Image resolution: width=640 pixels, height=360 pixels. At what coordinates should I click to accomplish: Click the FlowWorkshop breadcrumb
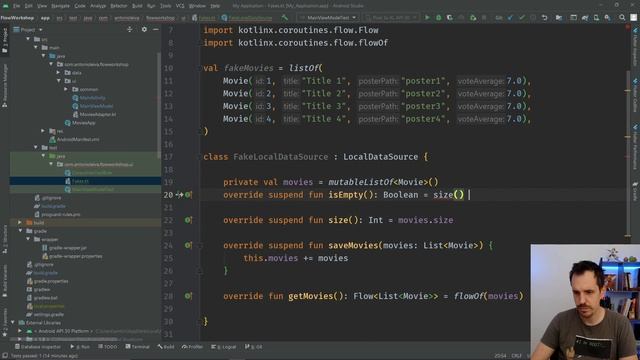tap(17, 18)
